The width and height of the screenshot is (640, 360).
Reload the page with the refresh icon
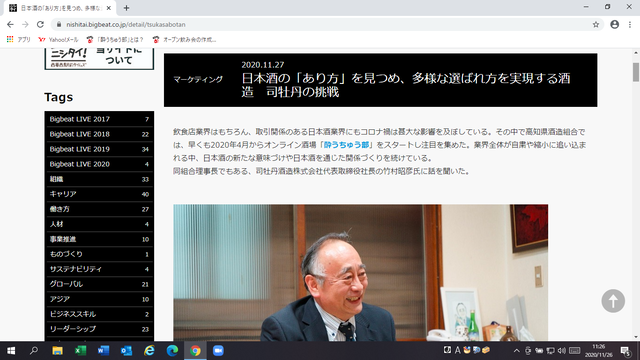(40, 24)
